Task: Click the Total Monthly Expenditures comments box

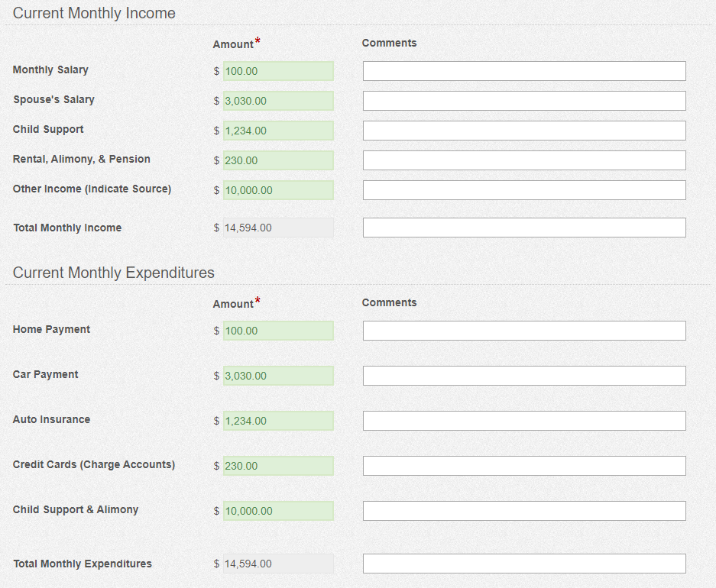Action: pyautogui.click(x=524, y=564)
